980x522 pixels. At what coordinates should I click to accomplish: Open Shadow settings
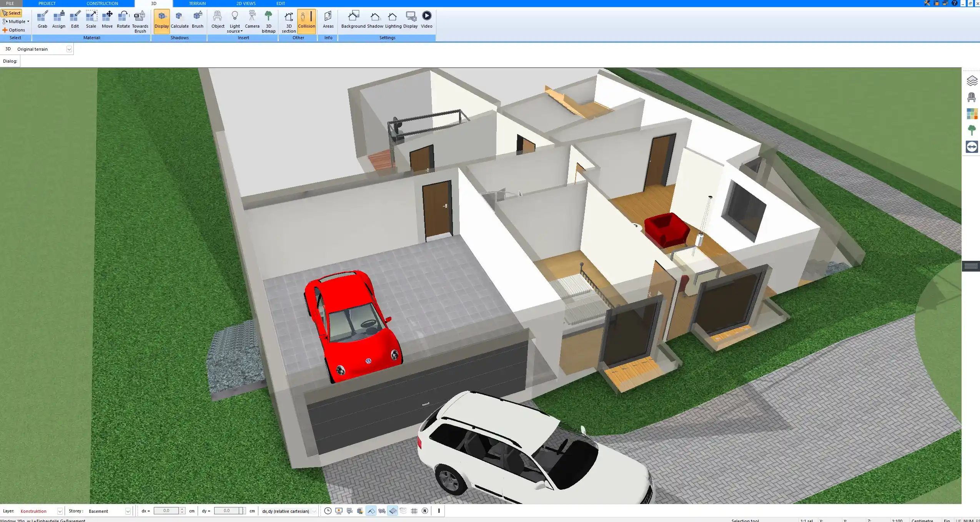pyautogui.click(x=375, y=20)
